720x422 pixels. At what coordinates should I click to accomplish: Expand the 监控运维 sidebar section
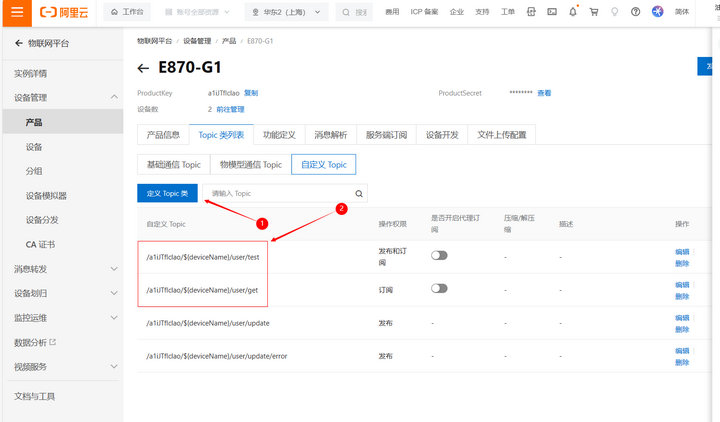tap(113, 318)
